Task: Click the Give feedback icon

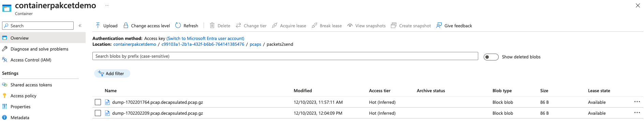Action: click(439, 25)
